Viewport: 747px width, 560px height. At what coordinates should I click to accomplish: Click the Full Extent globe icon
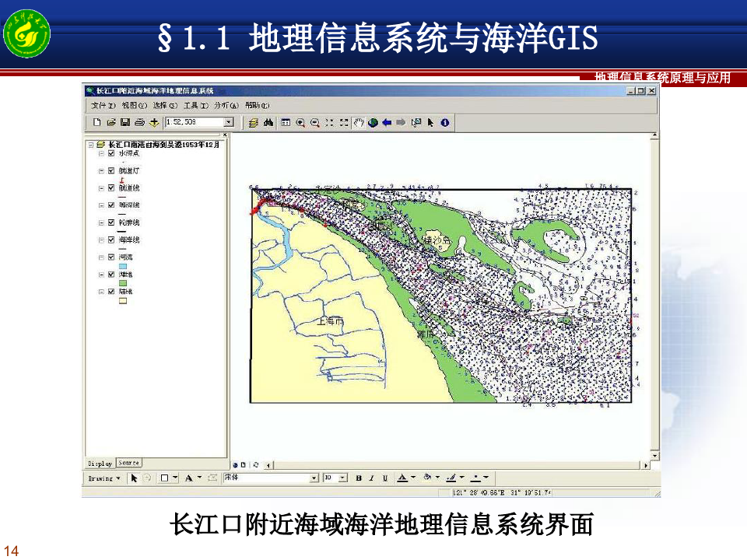(x=373, y=122)
